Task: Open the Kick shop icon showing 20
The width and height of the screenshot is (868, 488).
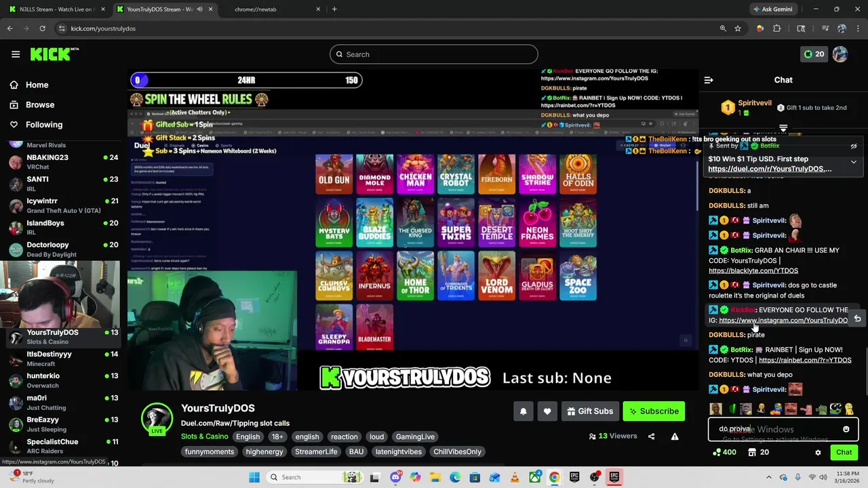Action: pyautogui.click(x=758, y=453)
